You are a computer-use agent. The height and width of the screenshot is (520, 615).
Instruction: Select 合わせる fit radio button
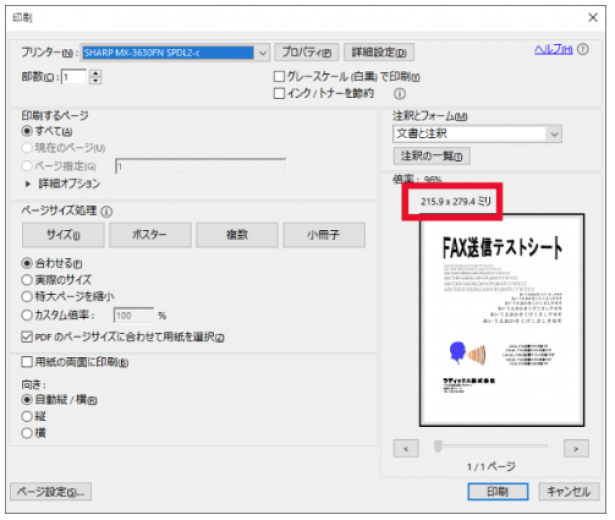pos(27,263)
